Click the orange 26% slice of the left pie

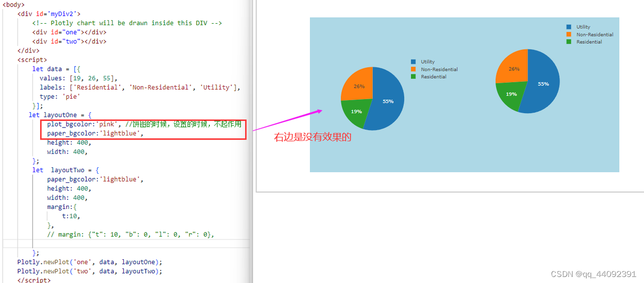pos(359,86)
